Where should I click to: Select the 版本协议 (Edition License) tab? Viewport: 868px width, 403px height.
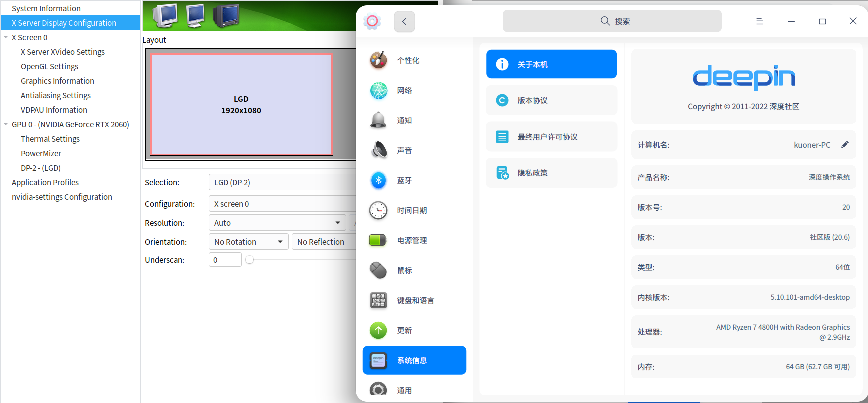point(551,100)
